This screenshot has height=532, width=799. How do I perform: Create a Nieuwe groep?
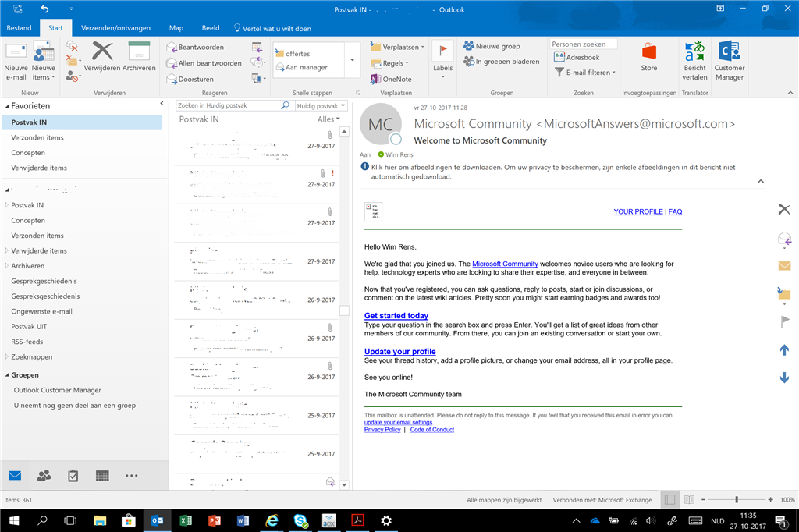point(492,46)
